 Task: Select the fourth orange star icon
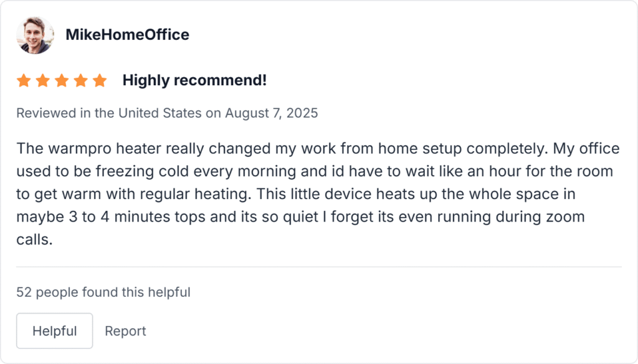81,80
